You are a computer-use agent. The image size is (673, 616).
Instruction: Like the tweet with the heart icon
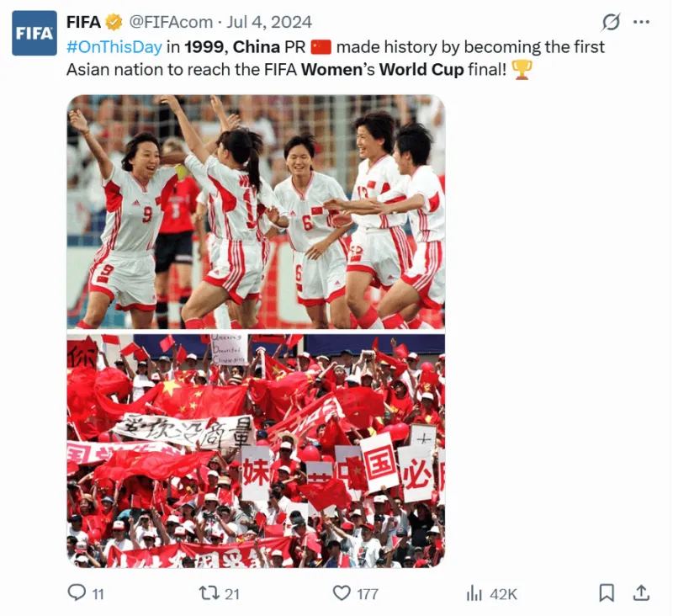(342, 593)
